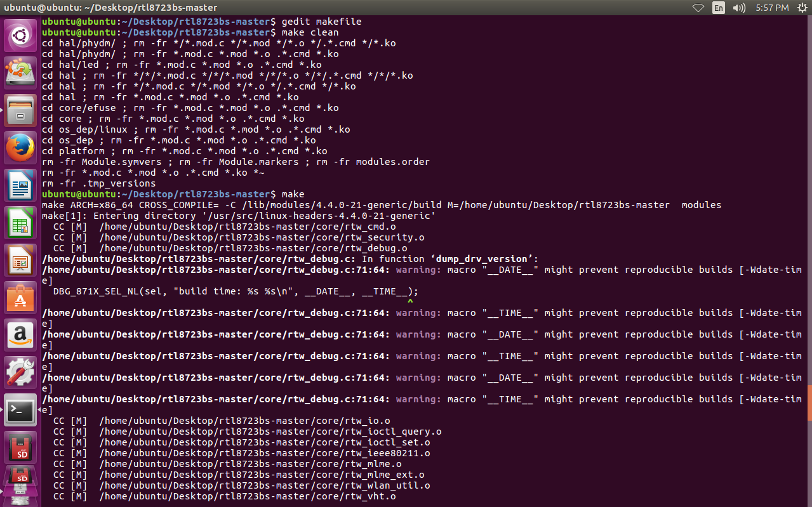
Task: Open the Amazon launcher shortcut
Action: [x=21, y=335]
